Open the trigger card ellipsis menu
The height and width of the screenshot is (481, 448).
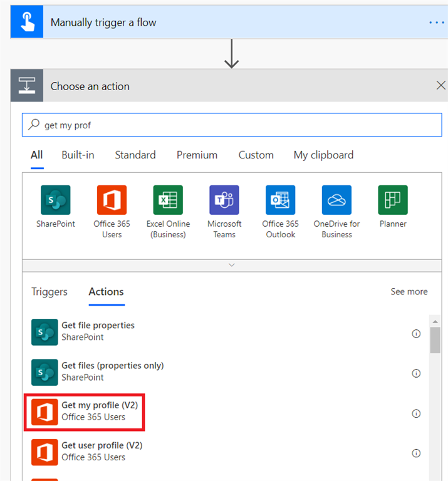[x=437, y=23]
